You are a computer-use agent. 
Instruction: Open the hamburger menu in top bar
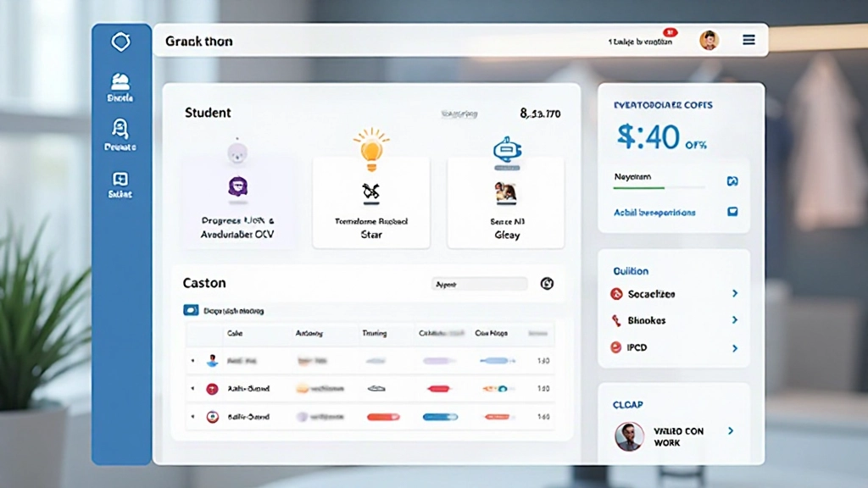tap(748, 40)
